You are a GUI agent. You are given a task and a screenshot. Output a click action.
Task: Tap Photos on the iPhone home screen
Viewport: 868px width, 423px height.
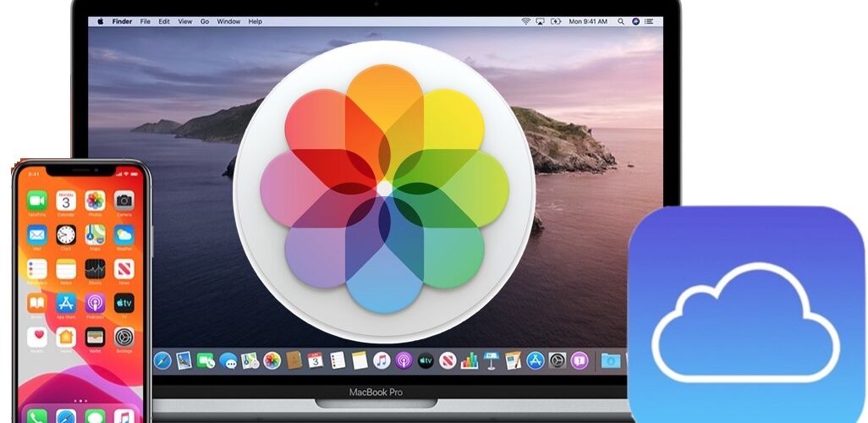(96, 201)
